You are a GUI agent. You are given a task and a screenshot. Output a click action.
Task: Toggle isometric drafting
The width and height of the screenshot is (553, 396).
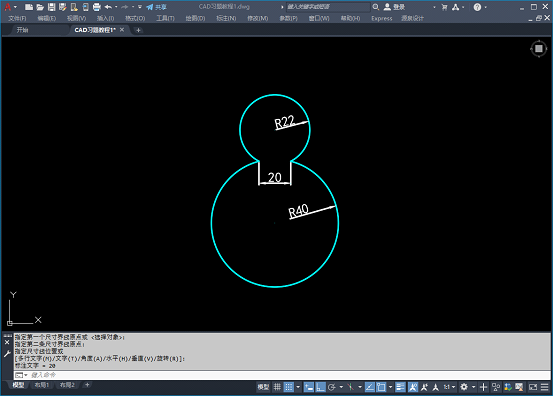click(x=351, y=387)
